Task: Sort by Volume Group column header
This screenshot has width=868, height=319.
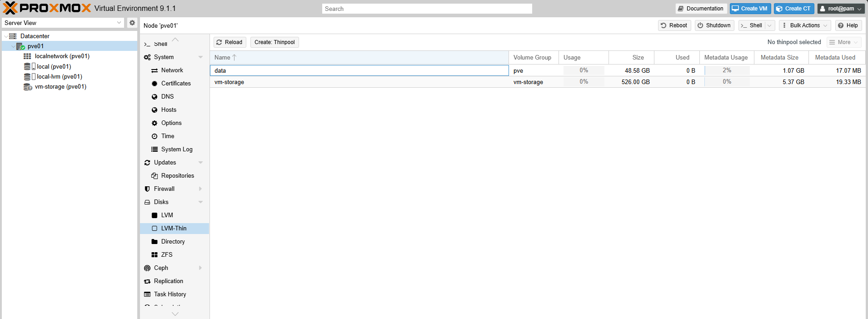Action: pyautogui.click(x=534, y=57)
